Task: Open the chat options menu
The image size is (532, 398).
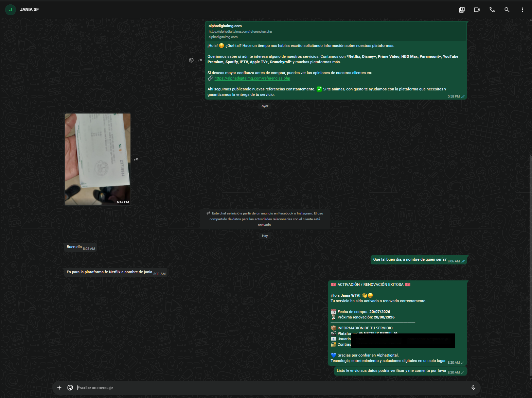Action: (x=522, y=10)
